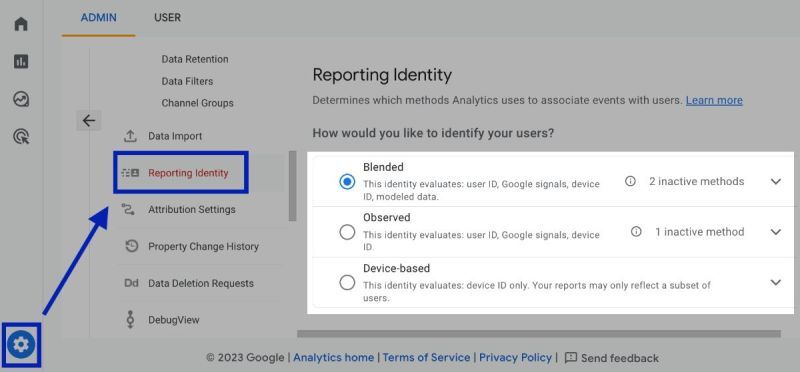The width and height of the screenshot is (800, 372).
Task: Click the Property Change History clock icon
Action: pyautogui.click(x=132, y=246)
